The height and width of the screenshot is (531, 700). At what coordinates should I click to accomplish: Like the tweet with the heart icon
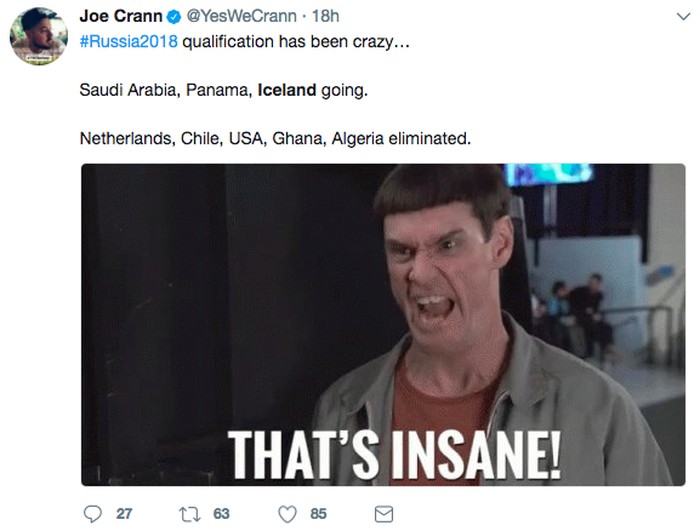click(x=287, y=513)
